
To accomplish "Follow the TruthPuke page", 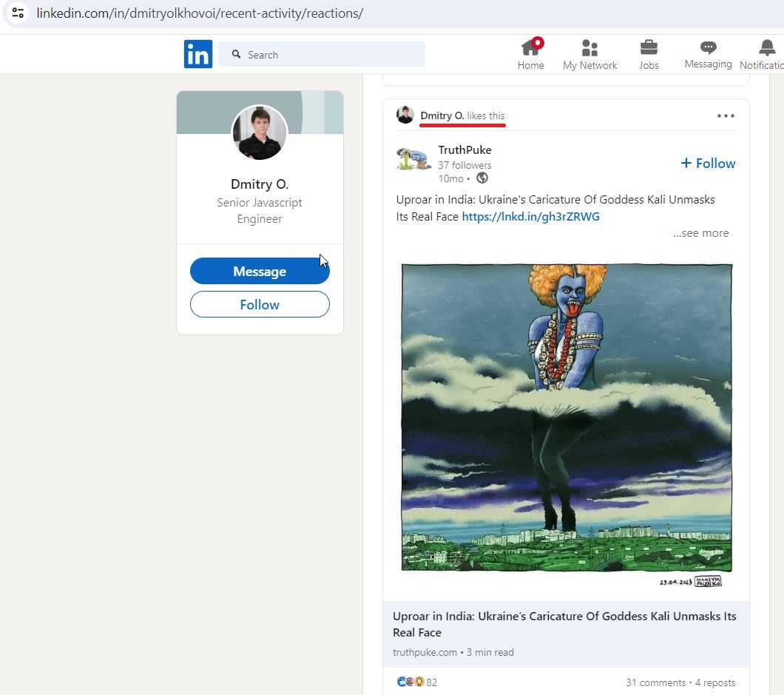I will [708, 163].
